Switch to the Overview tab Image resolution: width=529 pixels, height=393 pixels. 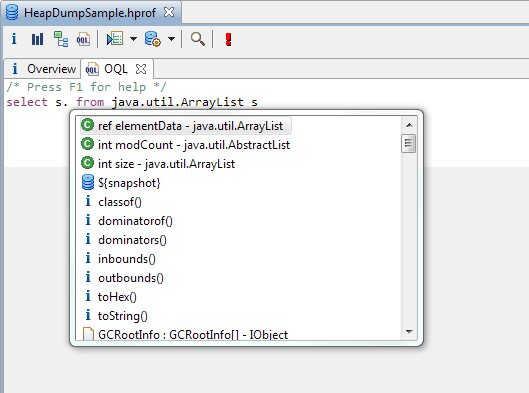43,69
